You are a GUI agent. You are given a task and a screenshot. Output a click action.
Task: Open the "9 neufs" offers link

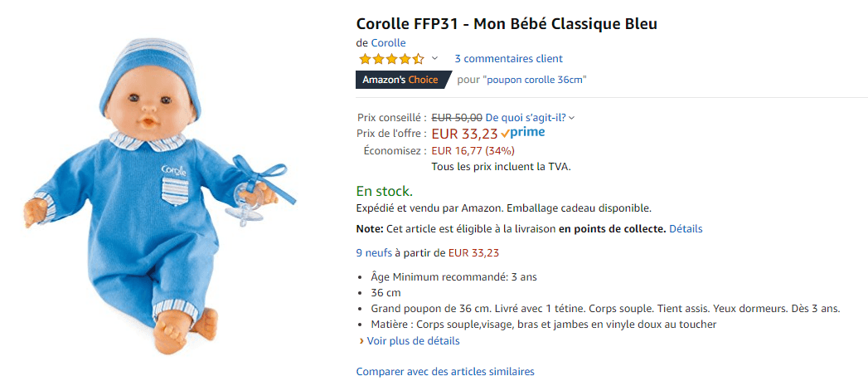click(374, 253)
